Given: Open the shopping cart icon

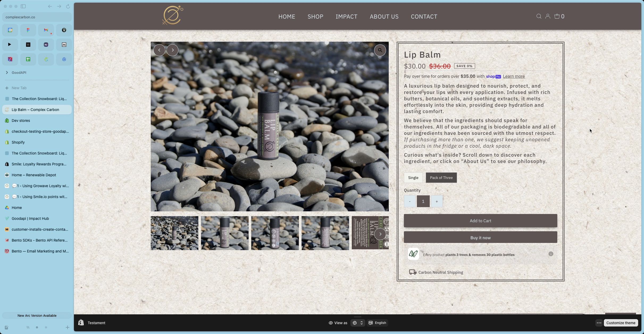Looking at the screenshot, I should [x=557, y=16].
